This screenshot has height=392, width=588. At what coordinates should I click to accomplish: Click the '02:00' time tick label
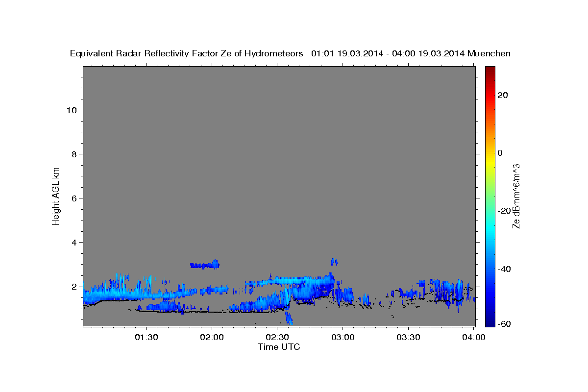[x=212, y=337]
